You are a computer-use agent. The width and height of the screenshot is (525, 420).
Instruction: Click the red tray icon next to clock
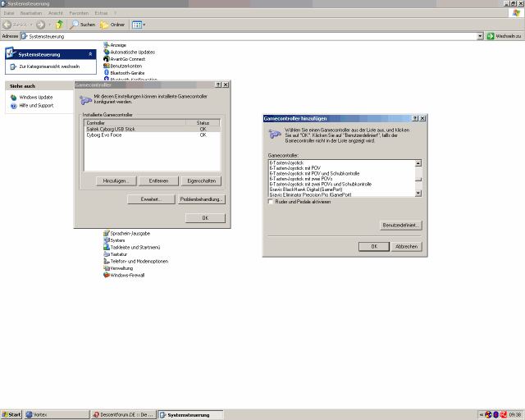(503, 414)
